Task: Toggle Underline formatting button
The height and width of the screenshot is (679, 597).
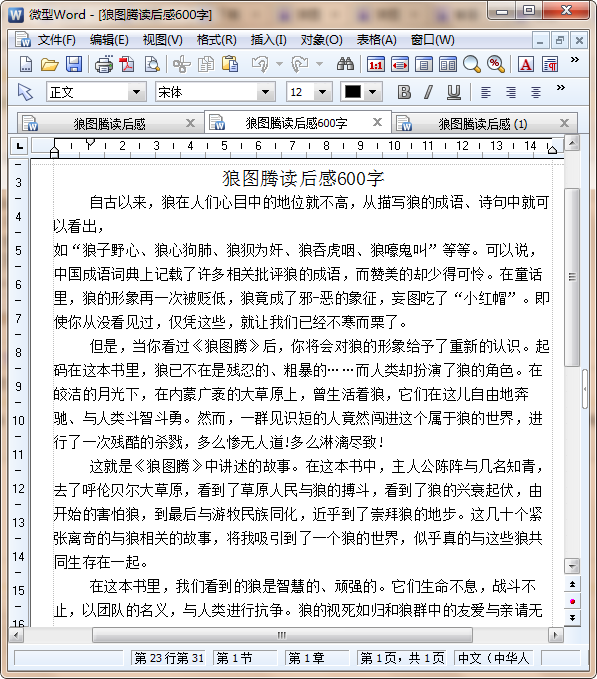Action: point(453,92)
